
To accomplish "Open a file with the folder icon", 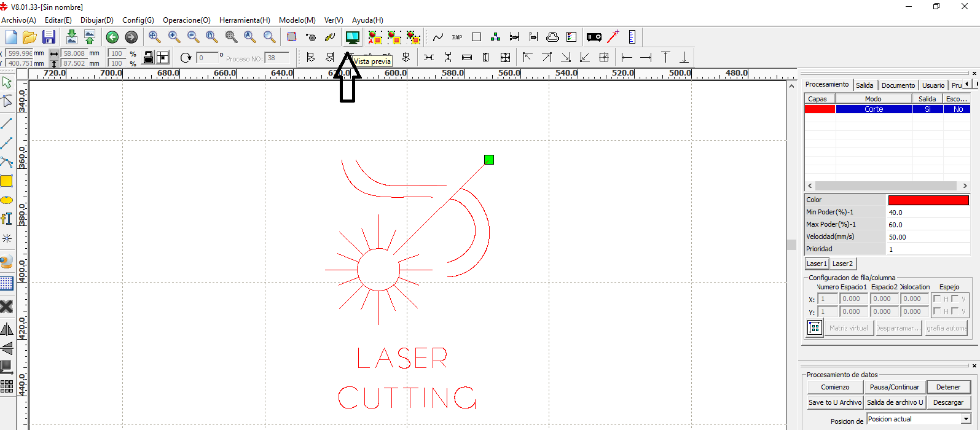I will [x=29, y=37].
